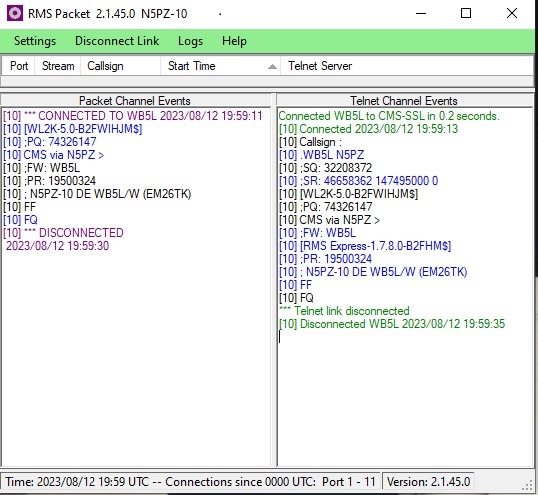Click the telnet 'Callsign :' line
Screen dimensions: 538x495
pos(310,142)
